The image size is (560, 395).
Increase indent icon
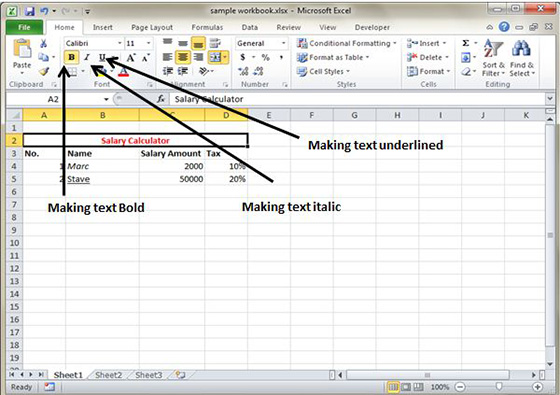pyautogui.click(x=183, y=71)
